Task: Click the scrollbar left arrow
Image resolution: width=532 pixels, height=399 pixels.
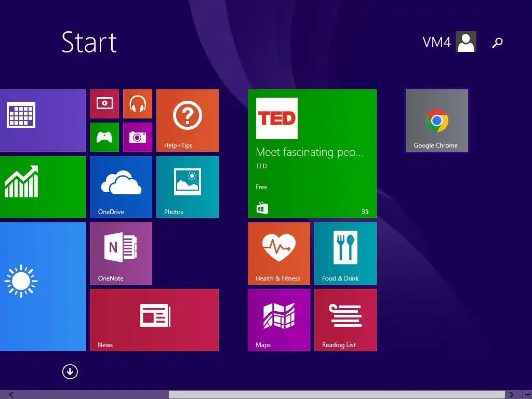Action: pyautogui.click(x=11, y=395)
